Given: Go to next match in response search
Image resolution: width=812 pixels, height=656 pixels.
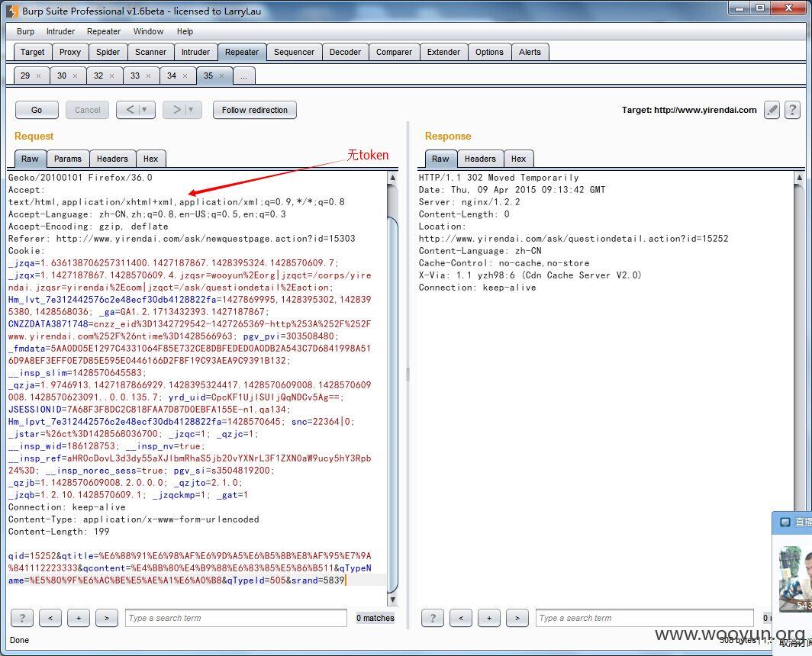Looking at the screenshot, I should tap(517, 618).
